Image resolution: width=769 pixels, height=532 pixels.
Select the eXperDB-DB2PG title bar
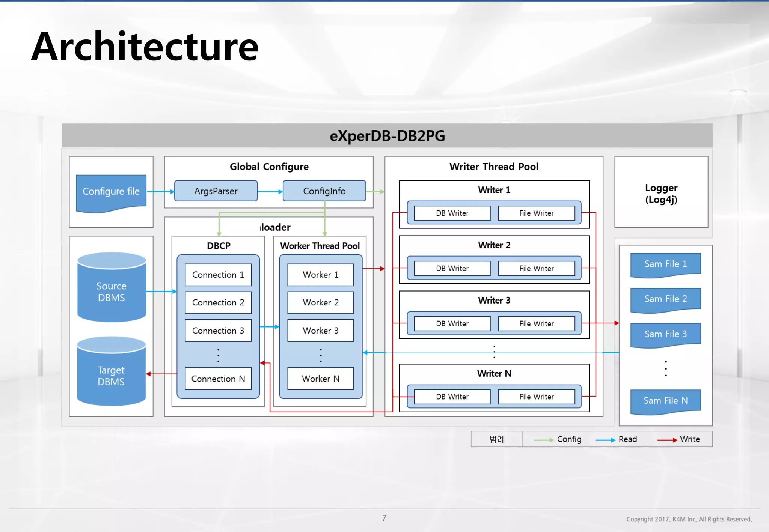tap(387, 136)
